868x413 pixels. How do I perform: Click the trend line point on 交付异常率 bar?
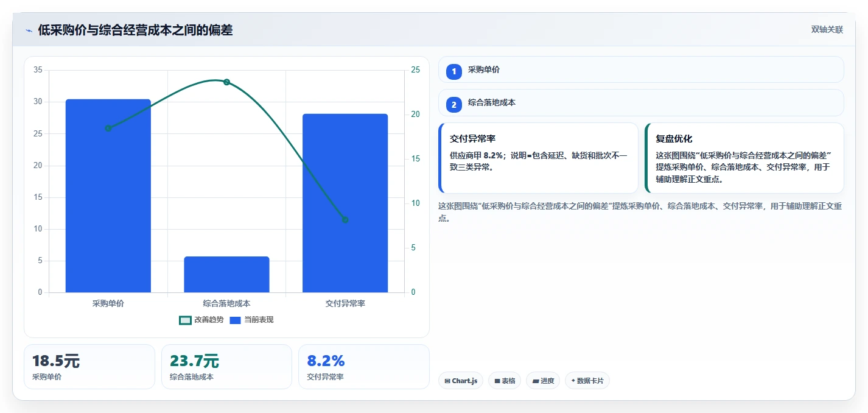point(345,220)
